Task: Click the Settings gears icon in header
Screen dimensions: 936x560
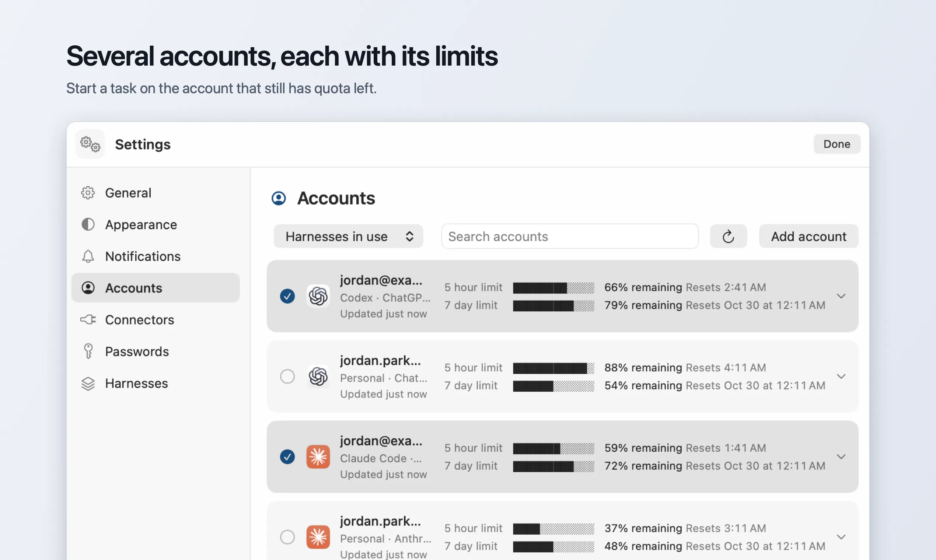Action: 90,144
